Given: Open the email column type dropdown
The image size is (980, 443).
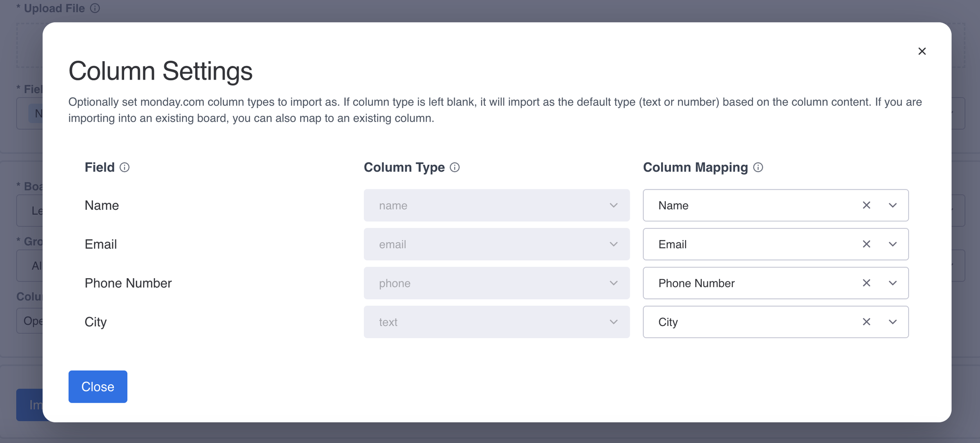Looking at the screenshot, I should click(x=497, y=244).
